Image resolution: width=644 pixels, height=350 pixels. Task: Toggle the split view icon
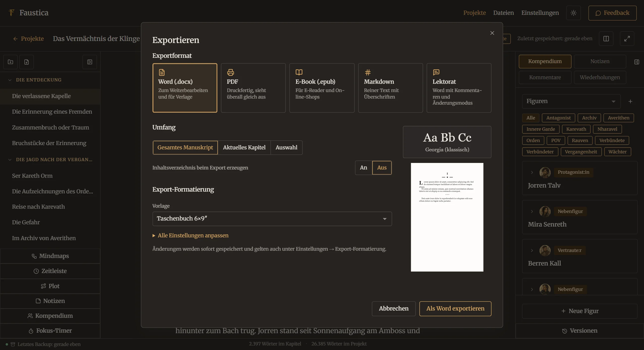pos(606,38)
